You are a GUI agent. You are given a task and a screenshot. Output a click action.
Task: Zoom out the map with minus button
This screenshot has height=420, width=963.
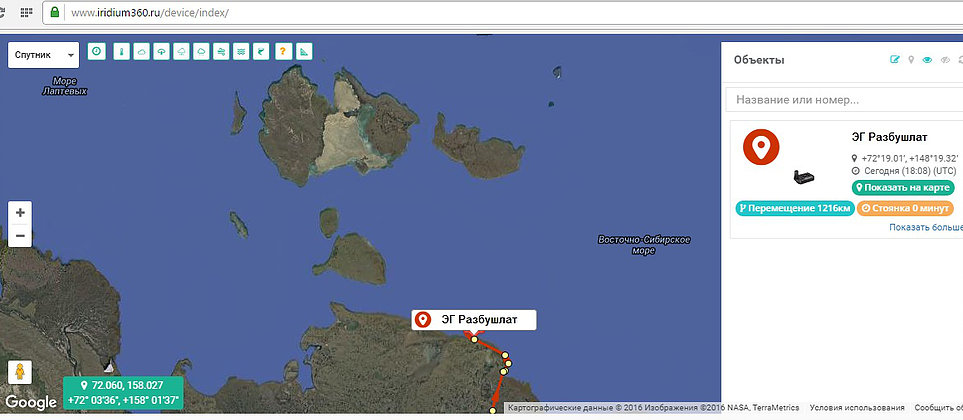pos(20,236)
